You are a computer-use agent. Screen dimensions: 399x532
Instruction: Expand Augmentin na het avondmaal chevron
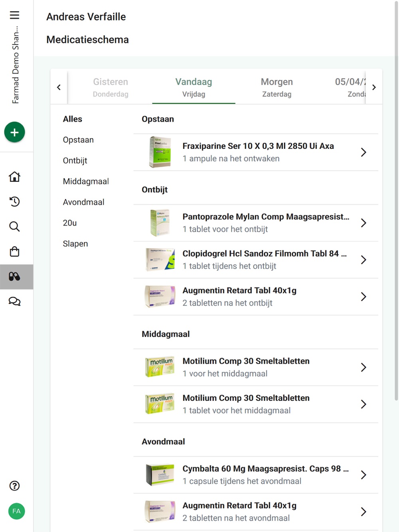pos(363,512)
